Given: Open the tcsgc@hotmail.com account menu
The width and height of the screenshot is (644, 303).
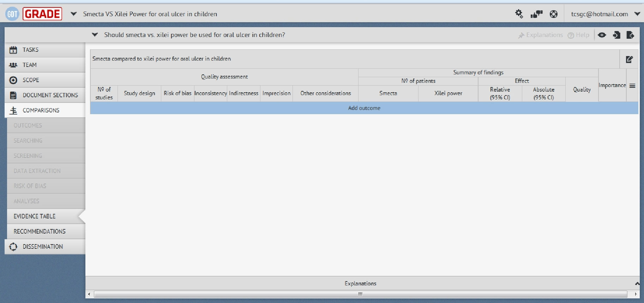Looking at the screenshot, I should pos(605,14).
